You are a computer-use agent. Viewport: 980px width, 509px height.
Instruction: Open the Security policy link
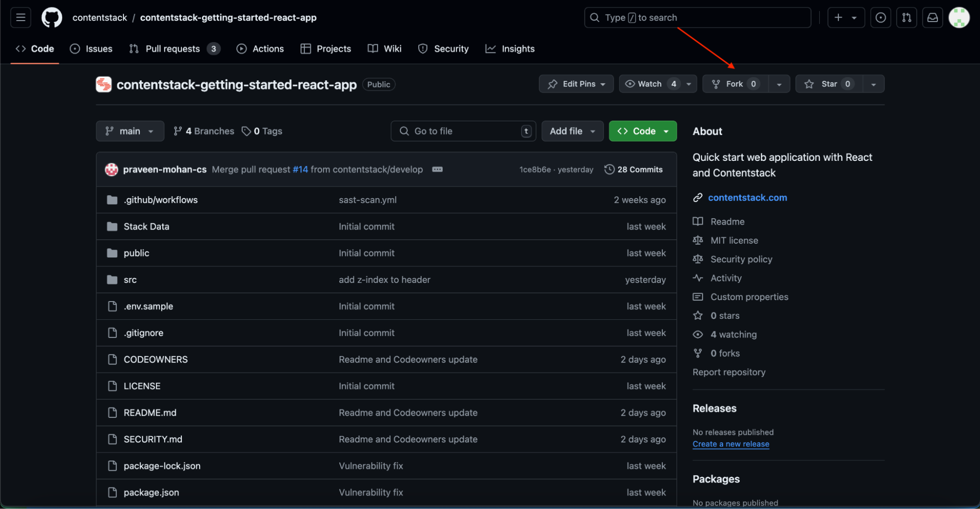pos(741,259)
